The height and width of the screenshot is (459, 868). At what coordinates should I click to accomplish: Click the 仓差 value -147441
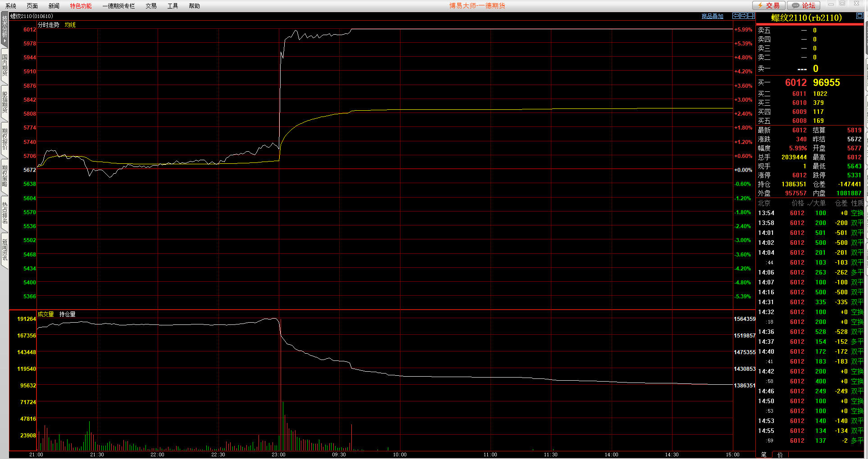tap(849, 184)
